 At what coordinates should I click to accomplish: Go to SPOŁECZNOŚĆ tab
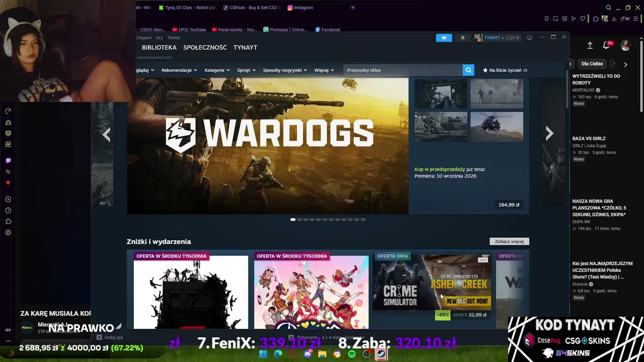205,47
